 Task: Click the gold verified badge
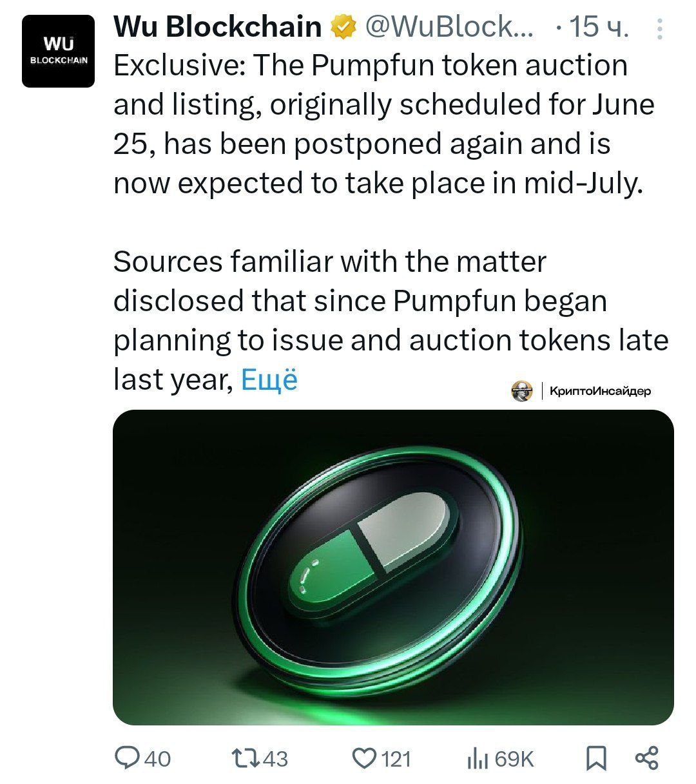point(343,27)
